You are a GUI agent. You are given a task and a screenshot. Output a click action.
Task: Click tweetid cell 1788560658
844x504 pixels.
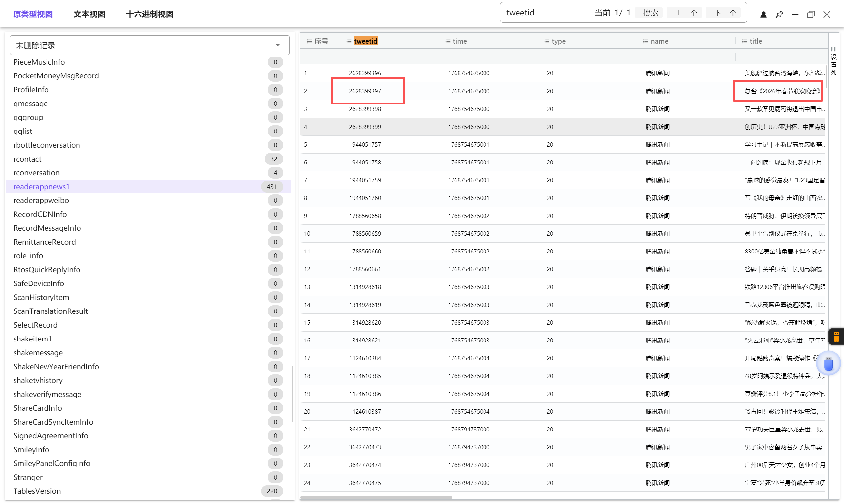click(x=364, y=216)
